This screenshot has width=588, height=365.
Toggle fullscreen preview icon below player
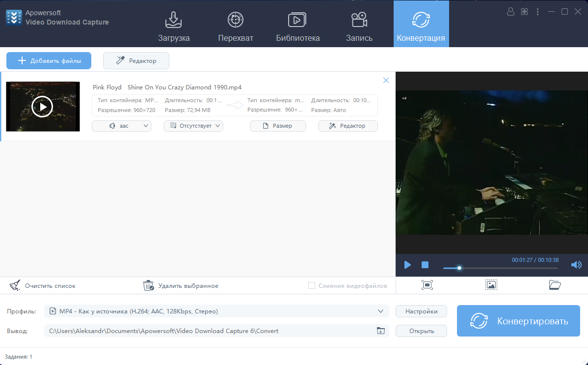click(427, 285)
